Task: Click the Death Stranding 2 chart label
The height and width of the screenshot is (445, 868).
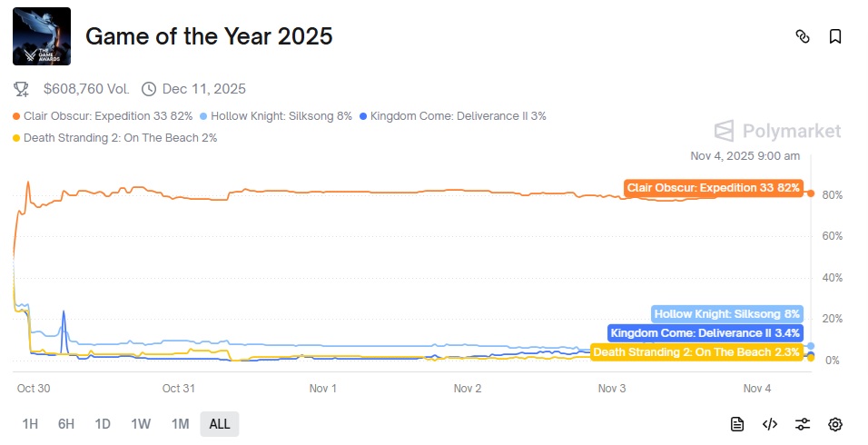Action: pyautogui.click(x=696, y=351)
